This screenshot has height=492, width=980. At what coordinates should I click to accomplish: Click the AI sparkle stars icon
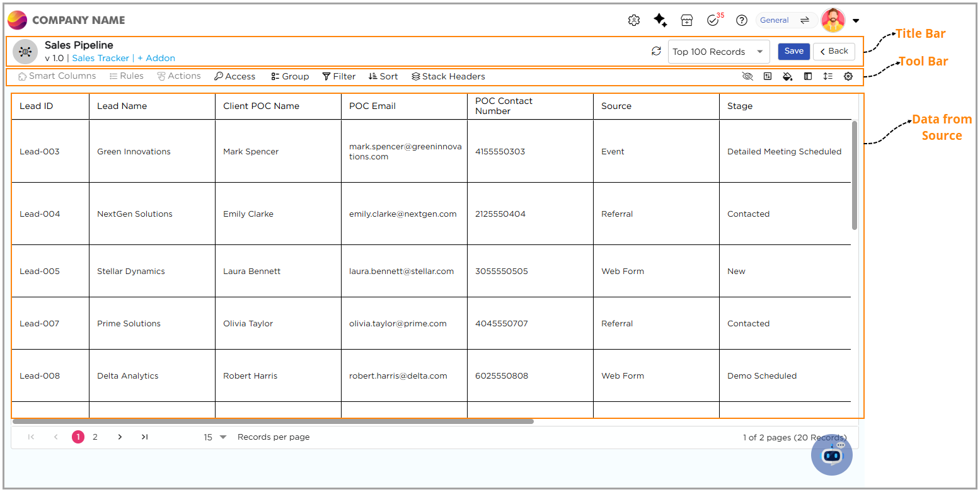point(660,20)
